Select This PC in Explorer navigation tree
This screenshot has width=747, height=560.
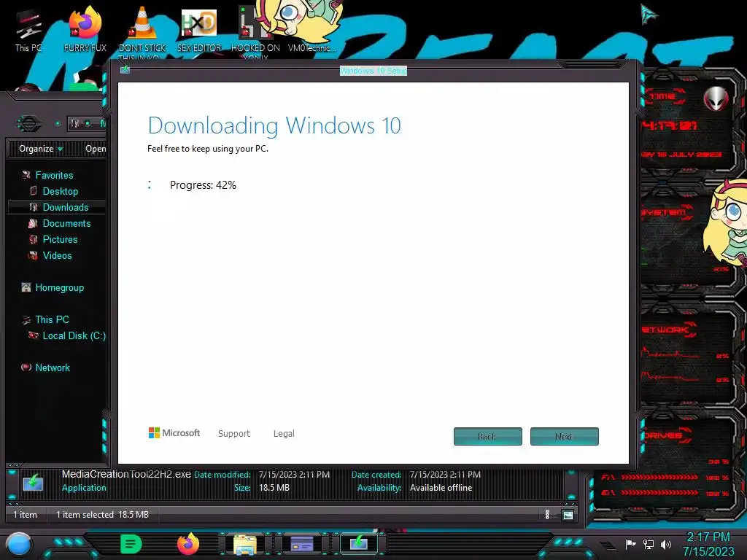coord(53,319)
